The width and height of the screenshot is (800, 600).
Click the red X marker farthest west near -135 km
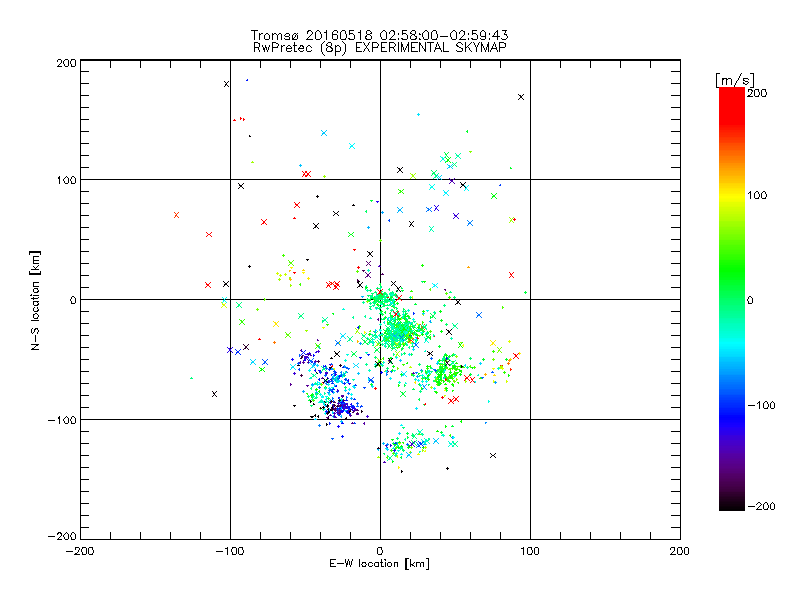click(x=177, y=215)
